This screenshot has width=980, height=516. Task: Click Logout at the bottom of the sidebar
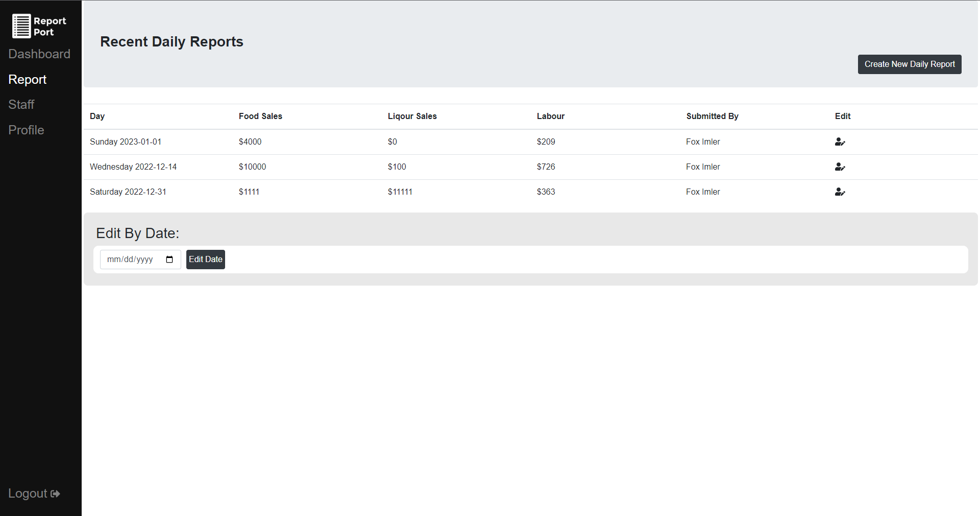[x=28, y=493]
